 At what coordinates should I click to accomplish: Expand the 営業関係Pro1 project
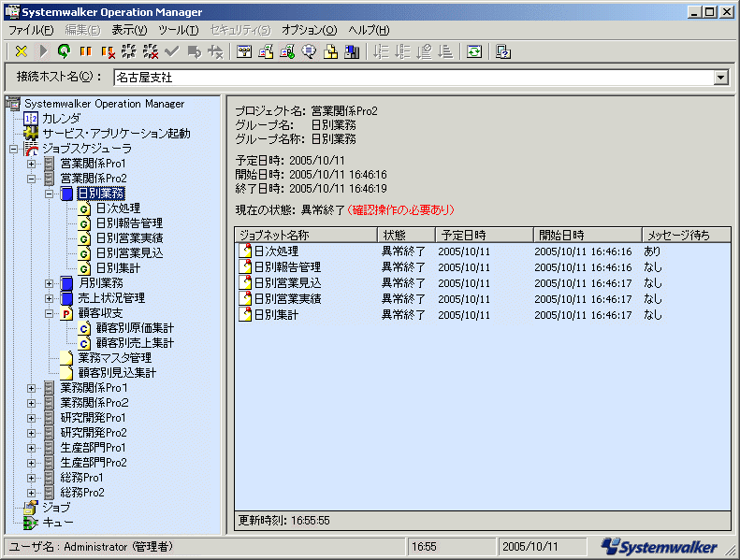coord(31,164)
